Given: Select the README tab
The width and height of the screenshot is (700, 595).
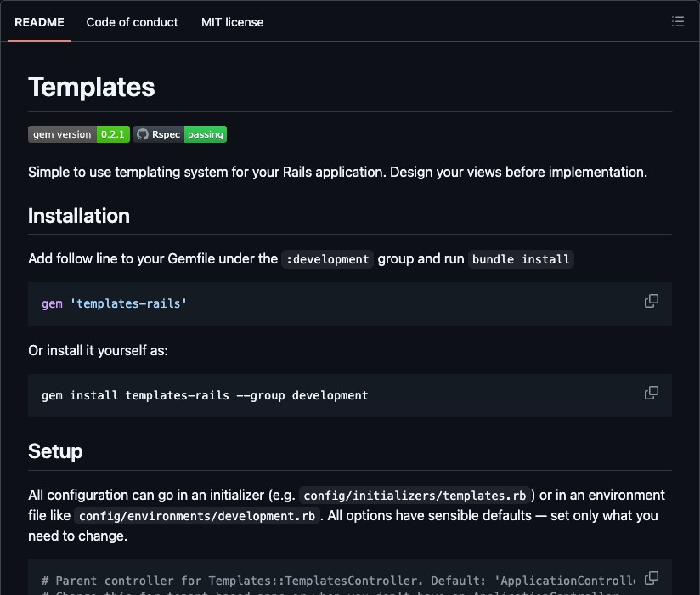Looking at the screenshot, I should point(39,22).
